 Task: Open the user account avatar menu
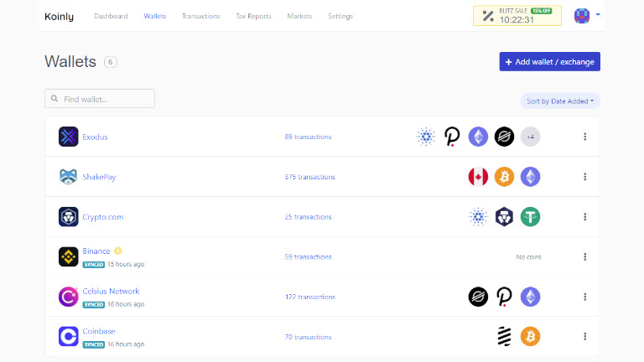coord(586,16)
